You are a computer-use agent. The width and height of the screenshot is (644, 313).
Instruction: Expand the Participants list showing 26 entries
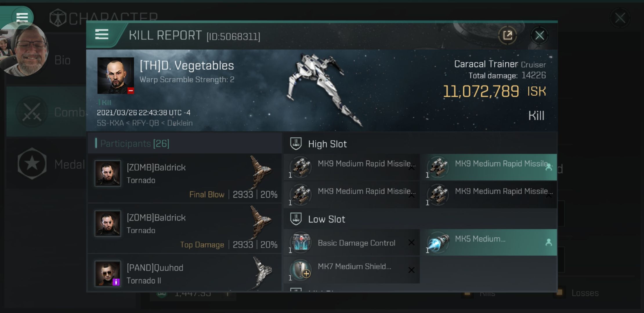pos(132,143)
